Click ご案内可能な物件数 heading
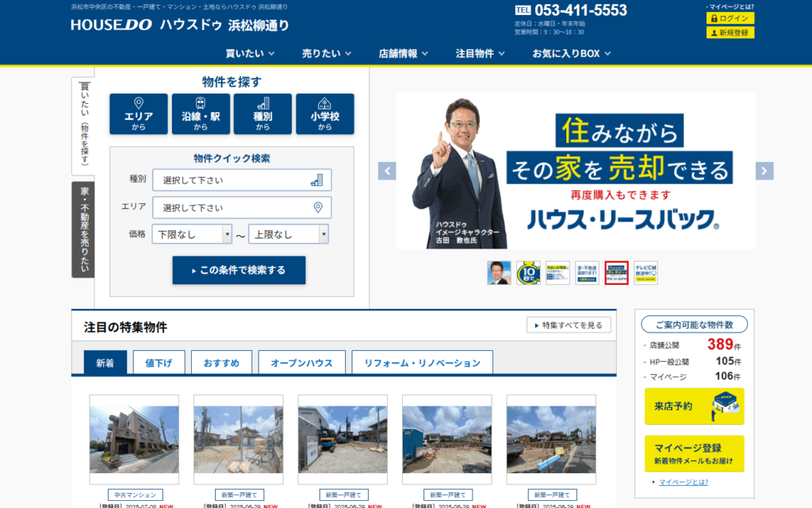 (694, 325)
